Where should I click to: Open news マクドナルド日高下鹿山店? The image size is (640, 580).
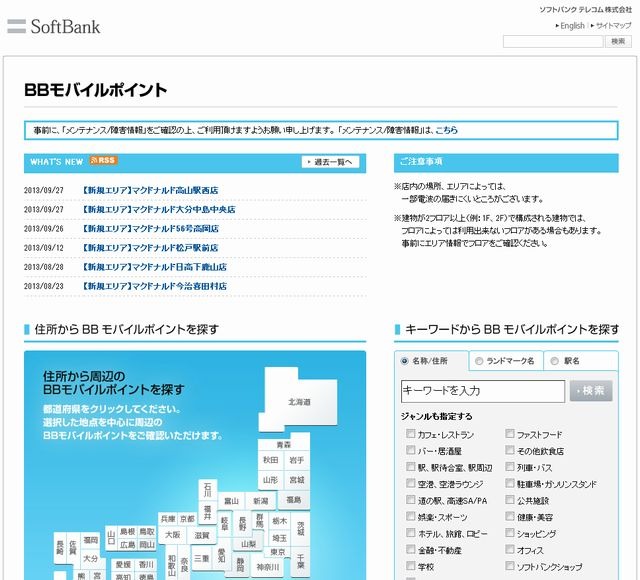pyautogui.click(x=153, y=267)
